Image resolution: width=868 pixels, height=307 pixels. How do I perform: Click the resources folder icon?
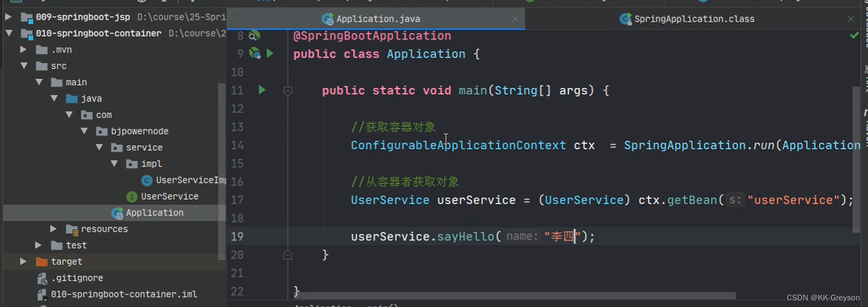72,229
